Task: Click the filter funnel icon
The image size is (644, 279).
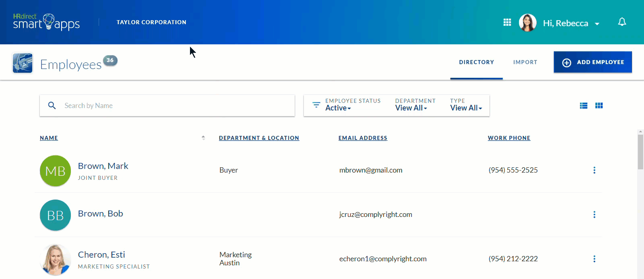Action: click(x=316, y=105)
